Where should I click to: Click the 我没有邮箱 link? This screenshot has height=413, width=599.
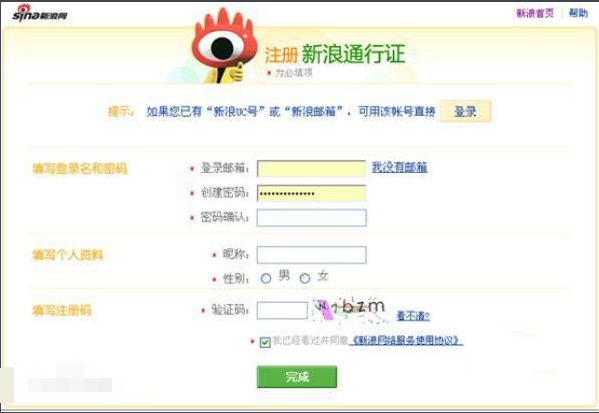tap(400, 167)
